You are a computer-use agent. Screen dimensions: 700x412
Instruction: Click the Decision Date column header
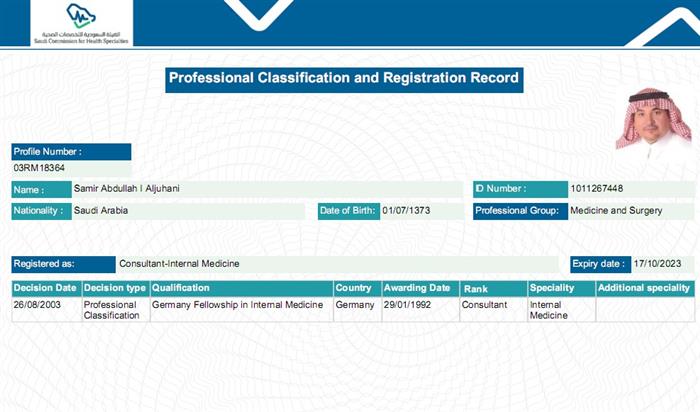46,288
